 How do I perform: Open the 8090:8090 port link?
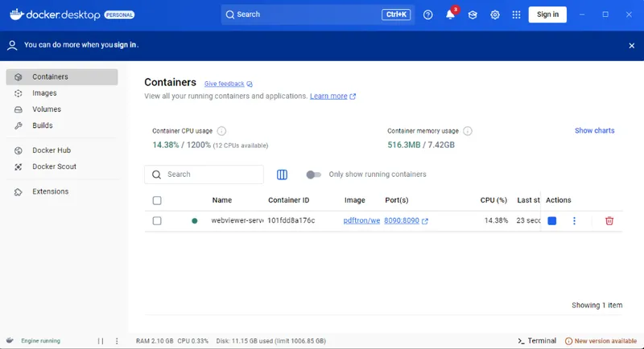coord(402,220)
